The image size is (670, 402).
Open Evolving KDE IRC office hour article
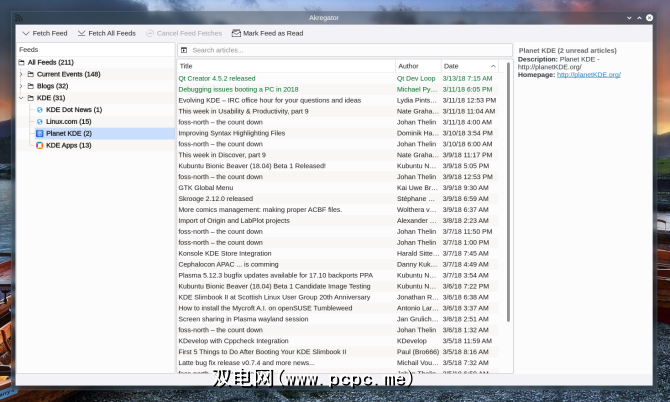click(x=270, y=100)
